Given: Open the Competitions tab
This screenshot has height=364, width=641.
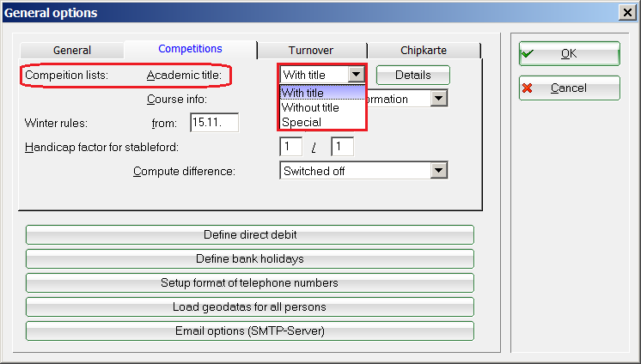Looking at the screenshot, I should pos(190,49).
